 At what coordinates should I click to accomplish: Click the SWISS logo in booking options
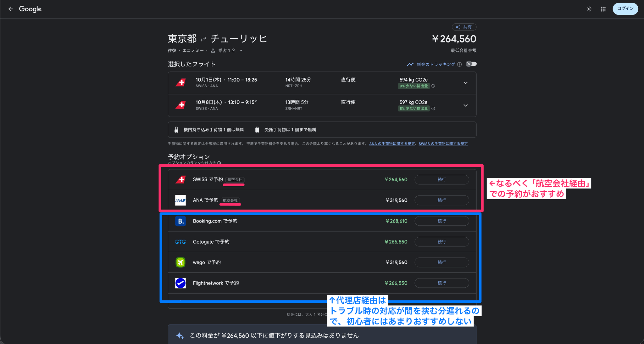pos(180,180)
